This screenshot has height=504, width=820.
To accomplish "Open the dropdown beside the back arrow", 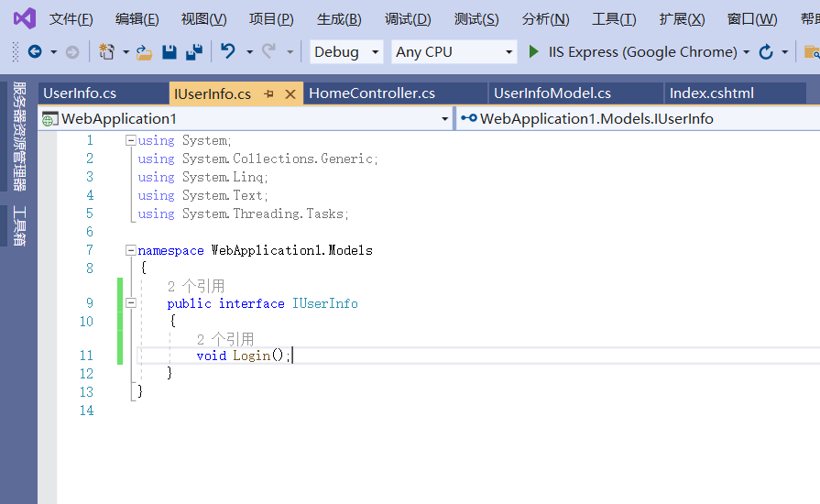I will pos(53,52).
